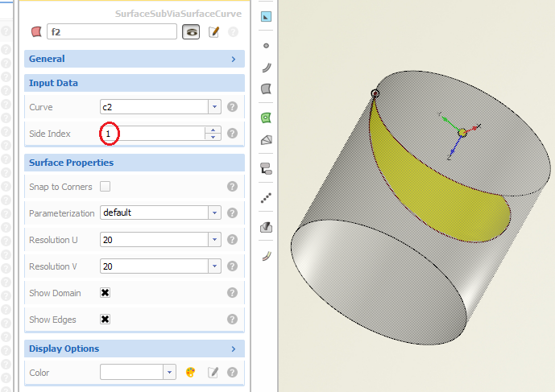
Task: Open the color palette picker
Action: pyautogui.click(x=190, y=372)
